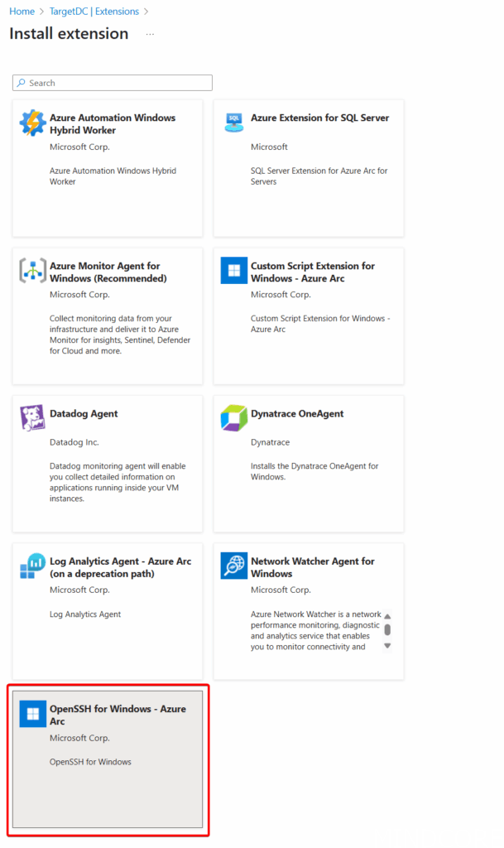Click the Install extension page heading
The width and height of the screenshot is (504, 848).
[69, 33]
